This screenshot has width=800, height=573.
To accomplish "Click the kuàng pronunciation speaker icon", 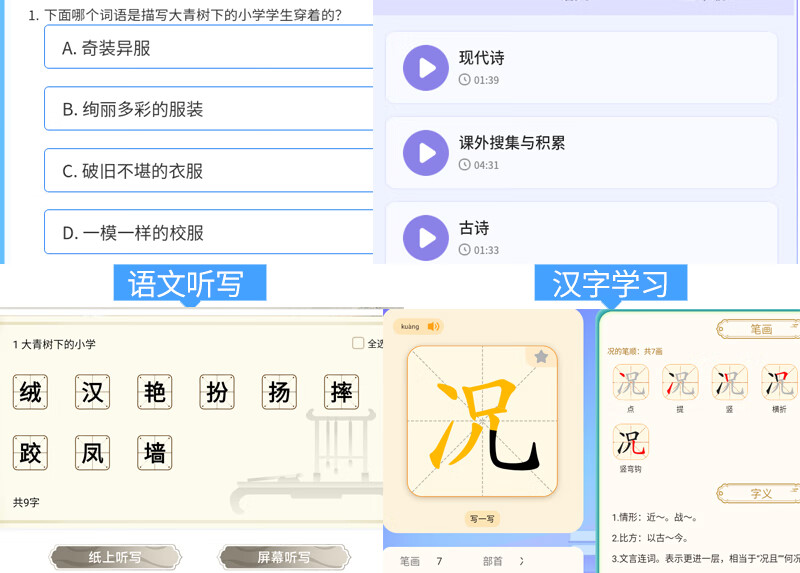I will point(433,327).
